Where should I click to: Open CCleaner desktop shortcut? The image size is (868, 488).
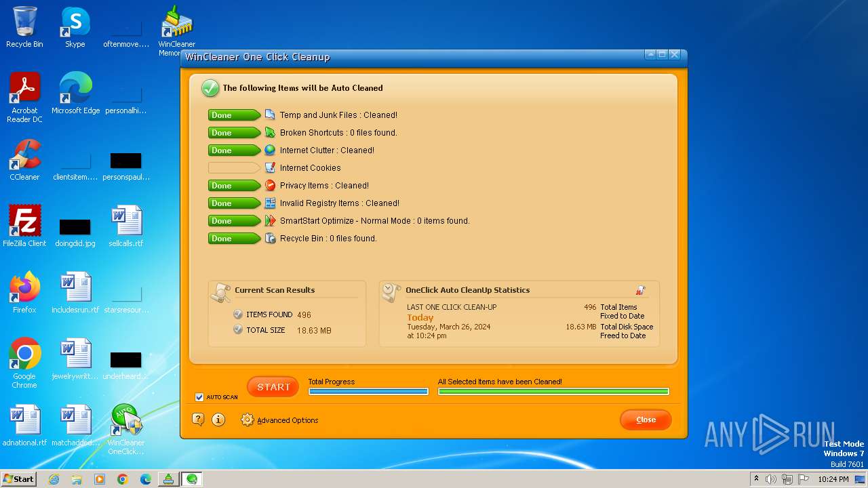[24, 160]
